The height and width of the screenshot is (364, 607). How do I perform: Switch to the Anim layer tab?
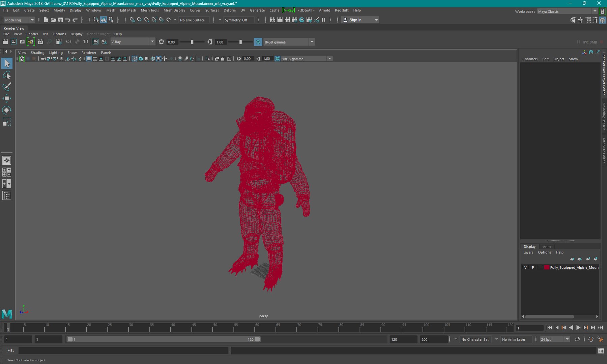click(x=547, y=247)
